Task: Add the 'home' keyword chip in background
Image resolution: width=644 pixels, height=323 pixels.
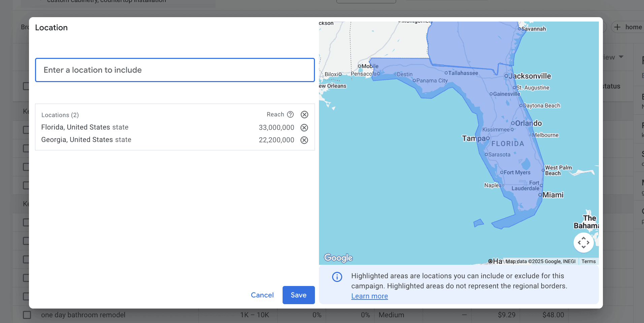Action: click(x=628, y=27)
